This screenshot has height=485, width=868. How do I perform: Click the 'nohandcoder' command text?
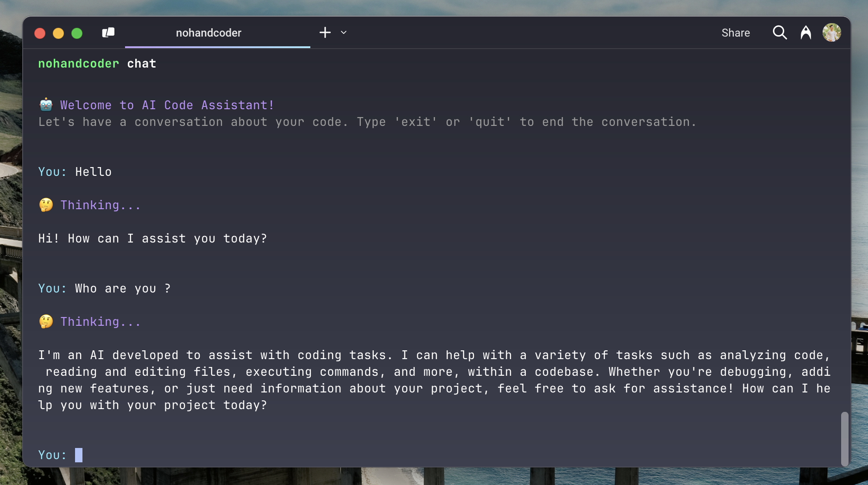pyautogui.click(x=78, y=63)
